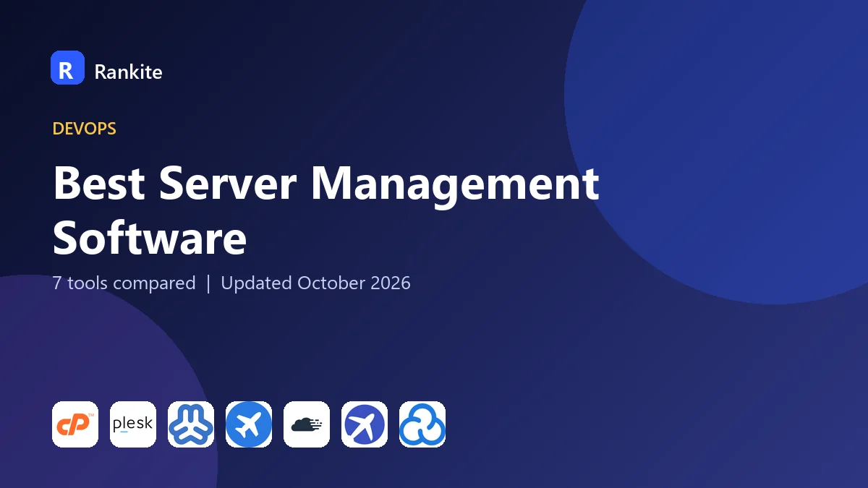Click the orange cPanel logo icon
The width and height of the screenshot is (868, 488).
pyautogui.click(x=75, y=424)
